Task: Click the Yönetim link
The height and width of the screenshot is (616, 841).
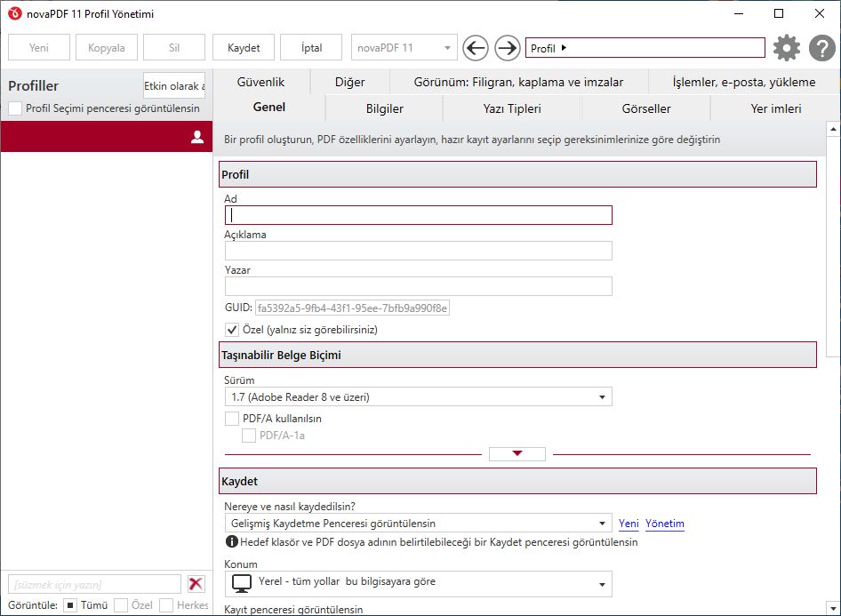Action: (665, 524)
